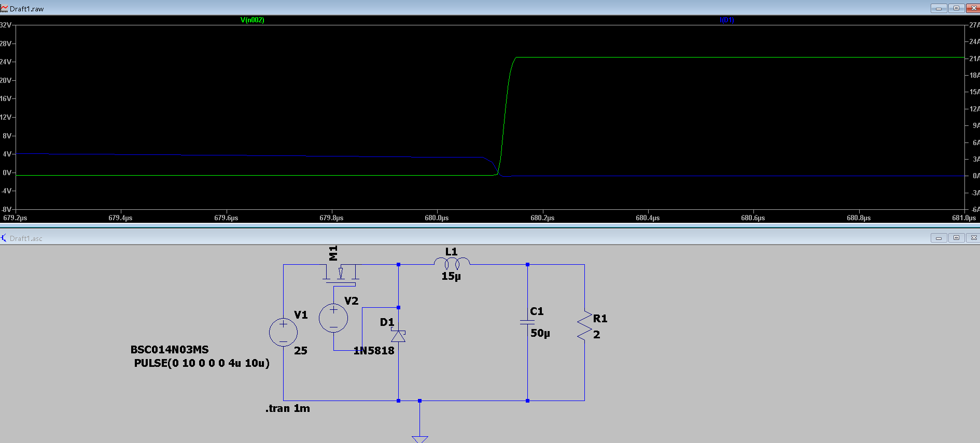Click the 680.4µs time axis label
Screen dimensions: 980x443
648,218
